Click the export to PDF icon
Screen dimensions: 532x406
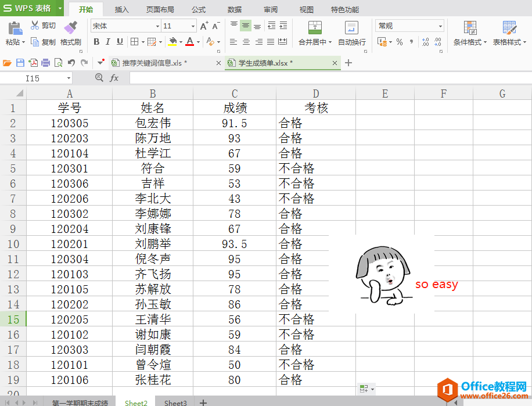(x=33, y=63)
